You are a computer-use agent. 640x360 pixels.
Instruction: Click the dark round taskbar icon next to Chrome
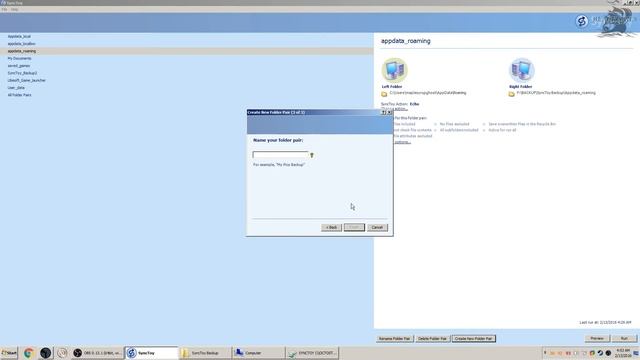(45, 353)
